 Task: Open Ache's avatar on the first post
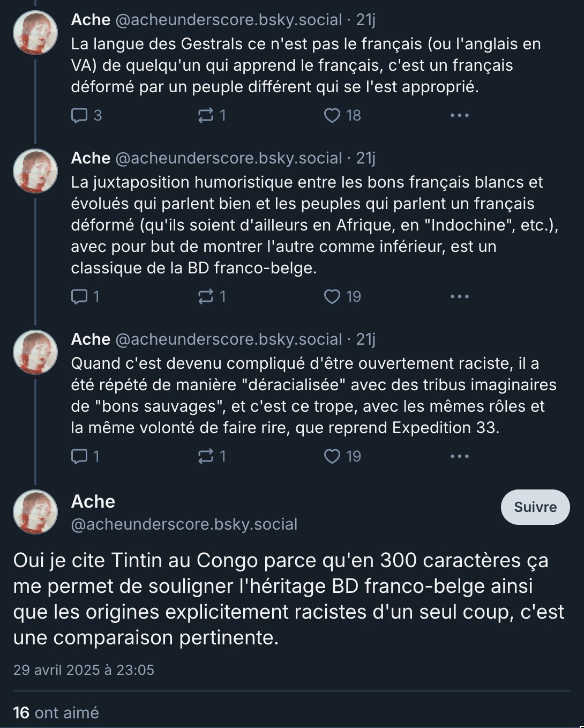pyautogui.click(x=35, y=32)
